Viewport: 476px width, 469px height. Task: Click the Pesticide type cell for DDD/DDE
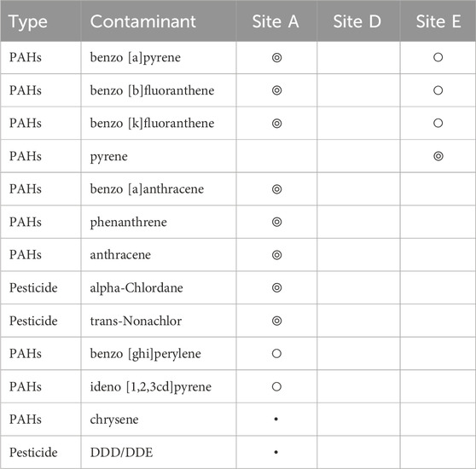click(41, 452)
